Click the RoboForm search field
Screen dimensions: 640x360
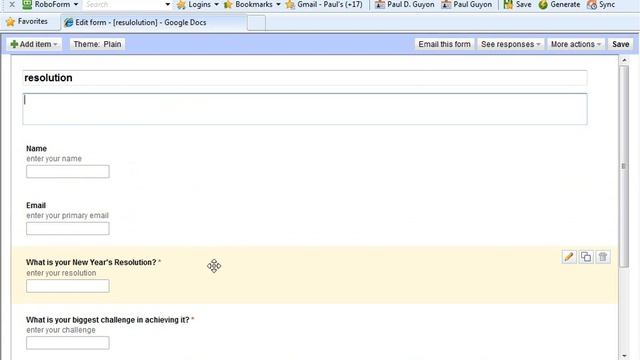coord(123,4)
